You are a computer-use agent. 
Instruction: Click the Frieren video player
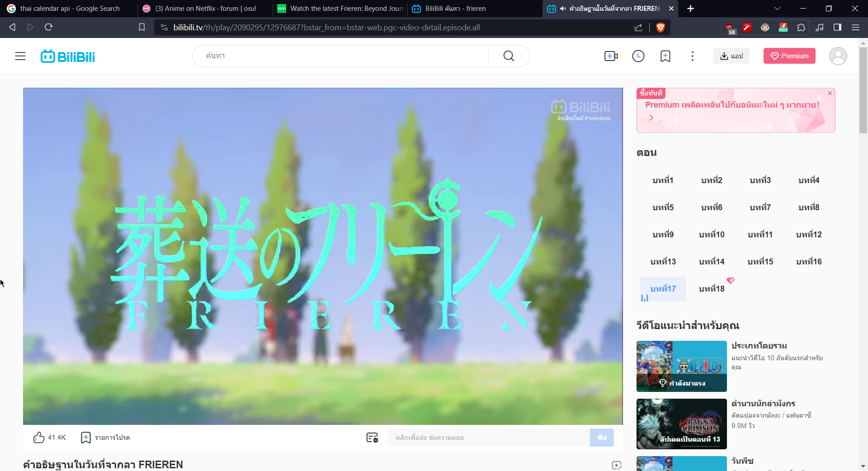[323, 256]
